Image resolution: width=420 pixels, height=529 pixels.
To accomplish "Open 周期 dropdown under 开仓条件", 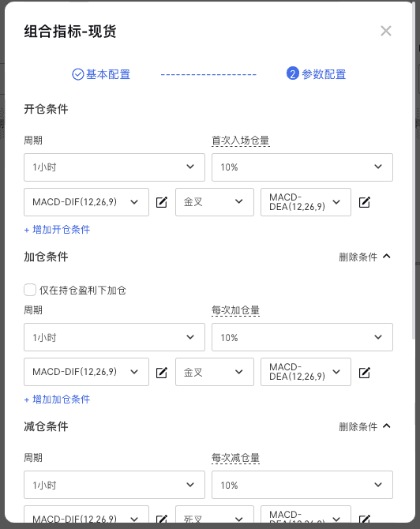I will tap(114, 167).
